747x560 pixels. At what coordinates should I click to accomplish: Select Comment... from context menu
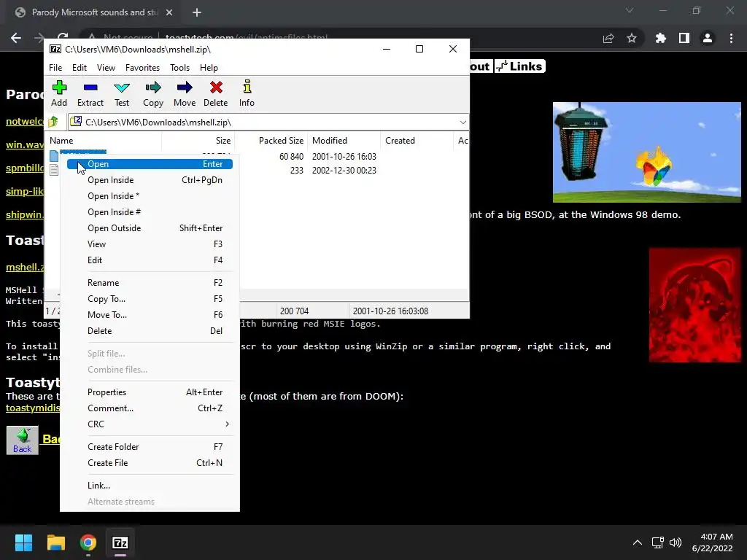(150, 408)
